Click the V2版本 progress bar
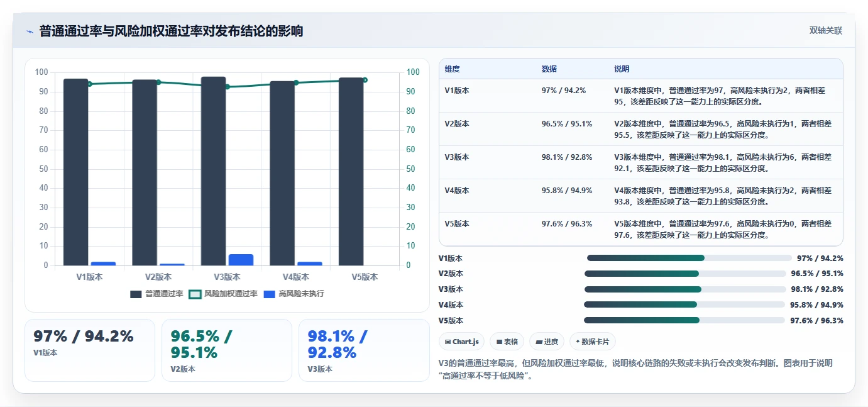Image resolution: width=868 pixels, height=407 pixels. [685, 274]
